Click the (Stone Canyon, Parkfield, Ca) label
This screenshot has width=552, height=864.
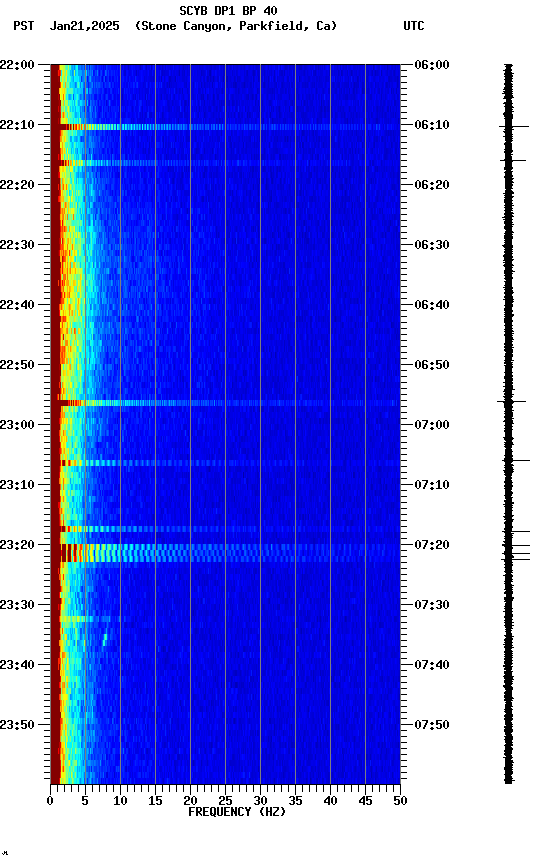click(x=236, y=26)
